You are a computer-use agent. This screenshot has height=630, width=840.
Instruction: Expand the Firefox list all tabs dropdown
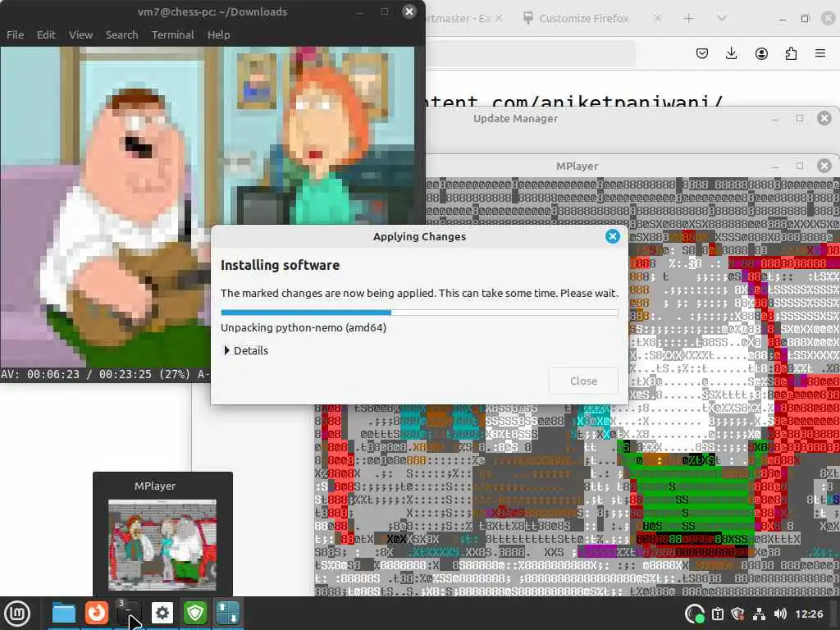721,18
